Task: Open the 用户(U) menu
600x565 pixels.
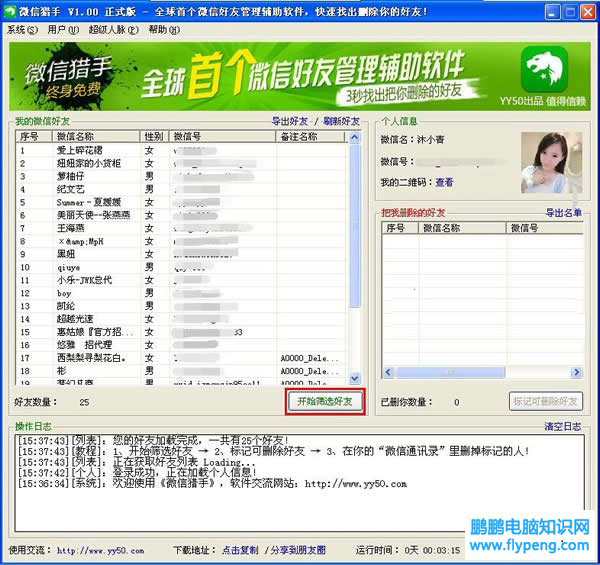Action: click(63, 30)
